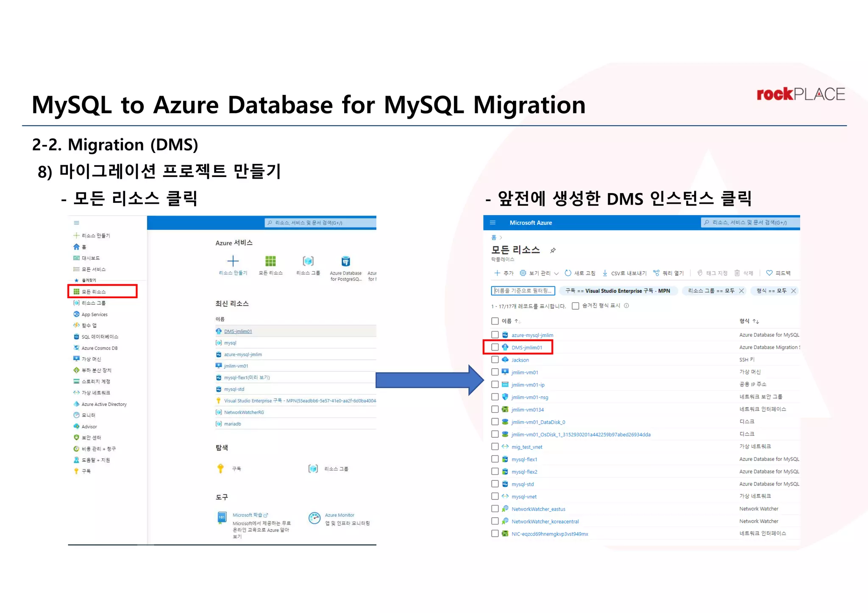Click the 비용 관리 + 청구 icon

(76, 449)
